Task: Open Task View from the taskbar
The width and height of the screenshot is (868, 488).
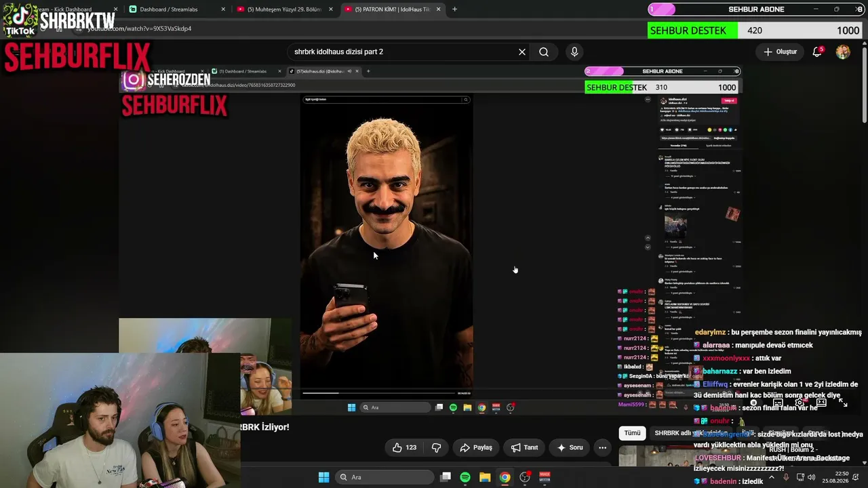Action: click(x=445, y=477)
